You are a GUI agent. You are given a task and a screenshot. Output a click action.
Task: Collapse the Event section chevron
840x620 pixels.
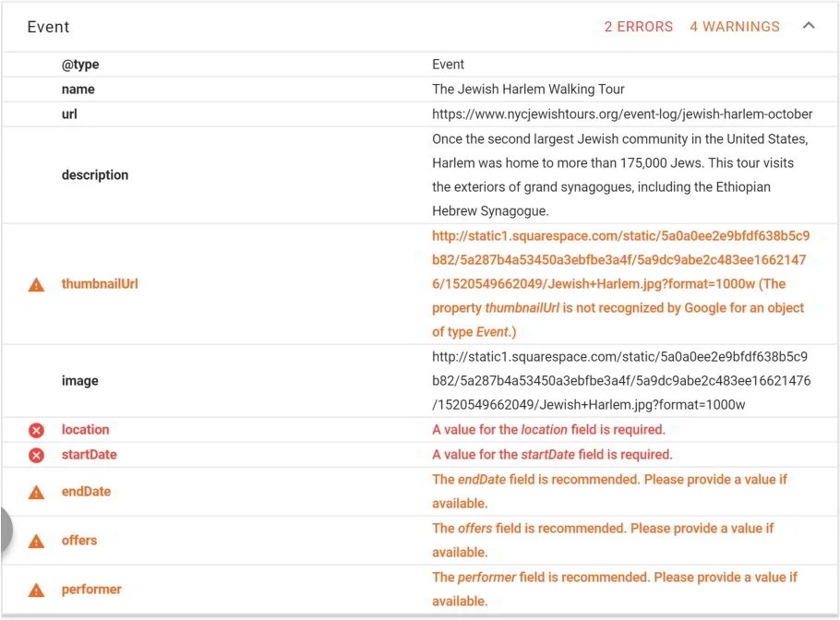(809, 26)
